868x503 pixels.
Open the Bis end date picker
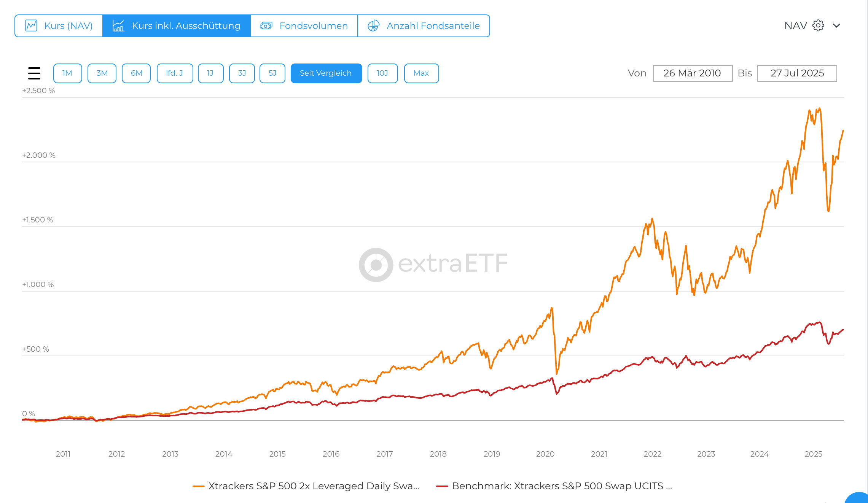797,73
